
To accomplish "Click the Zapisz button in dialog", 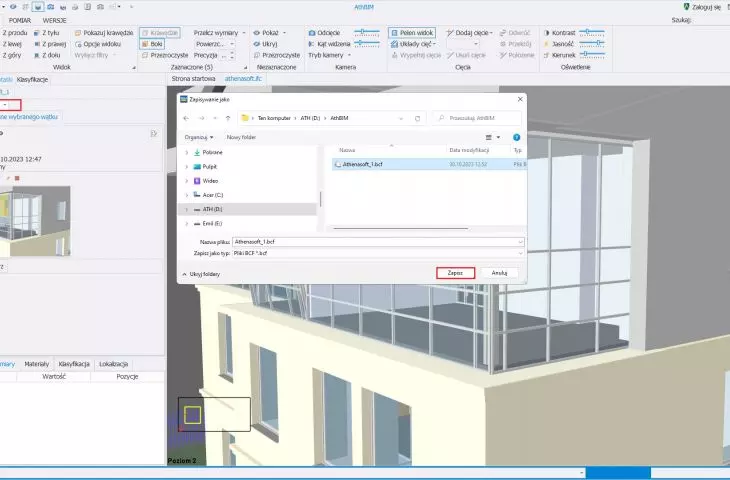I will 455,273.
